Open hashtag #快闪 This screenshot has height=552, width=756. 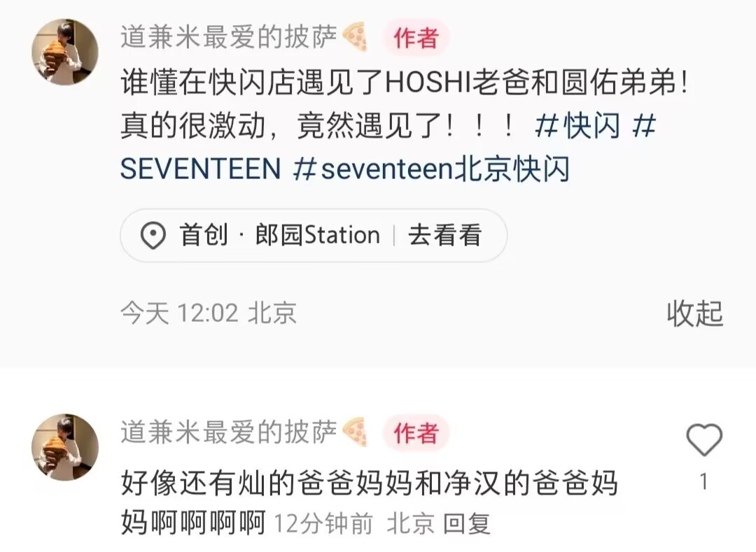point(577,125)
